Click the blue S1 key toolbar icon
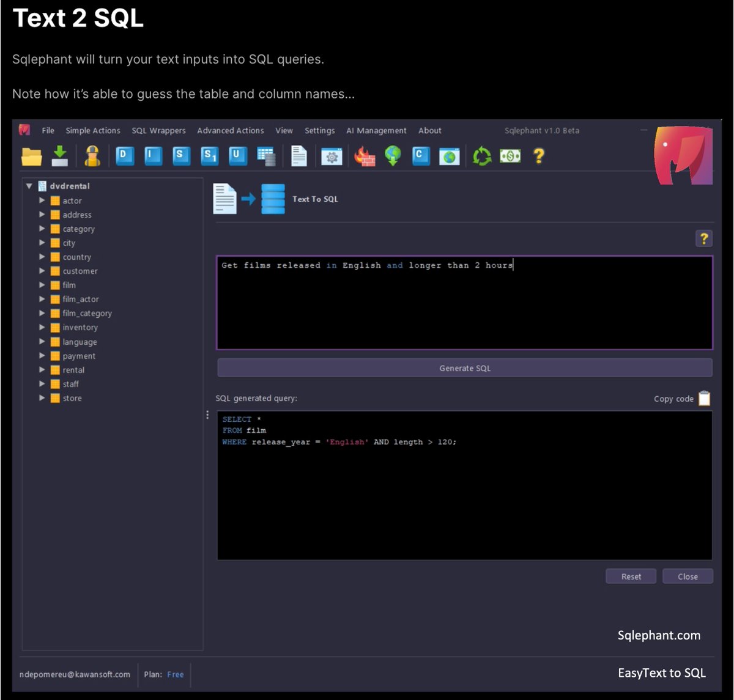Viewport: 734px width, 700px height. (x=209, y=156)
